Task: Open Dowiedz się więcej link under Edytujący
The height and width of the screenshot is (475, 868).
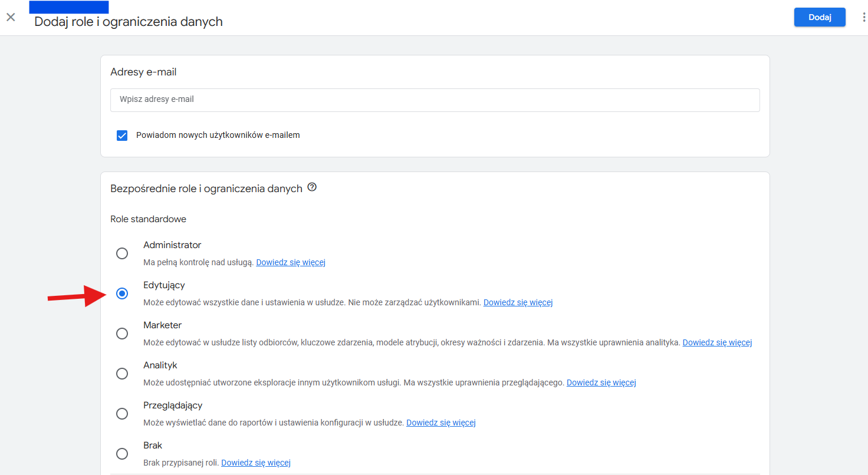Action: [x=518, y=302]
